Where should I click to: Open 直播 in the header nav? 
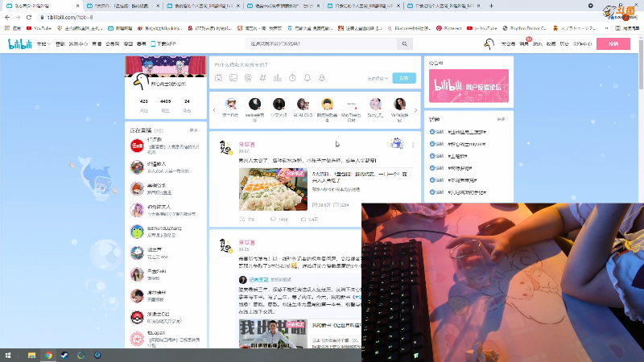point(97,44)
